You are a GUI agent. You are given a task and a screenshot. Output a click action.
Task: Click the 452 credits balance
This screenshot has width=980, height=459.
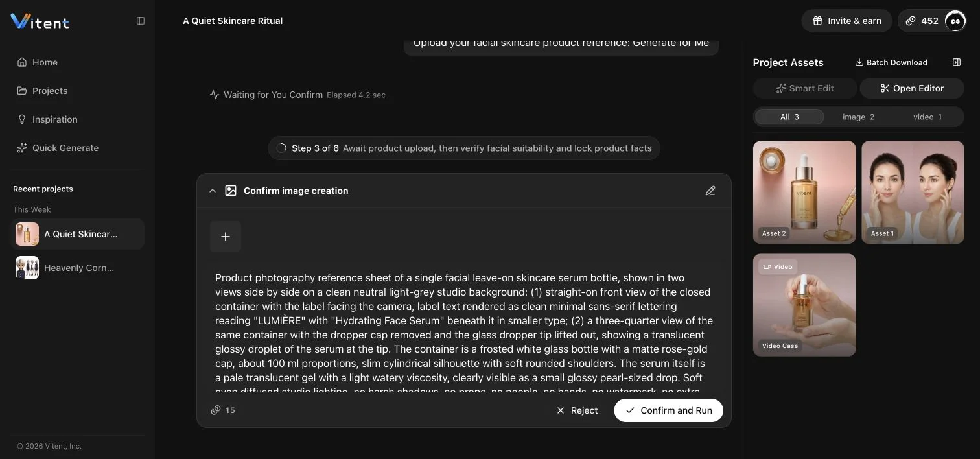922,21
